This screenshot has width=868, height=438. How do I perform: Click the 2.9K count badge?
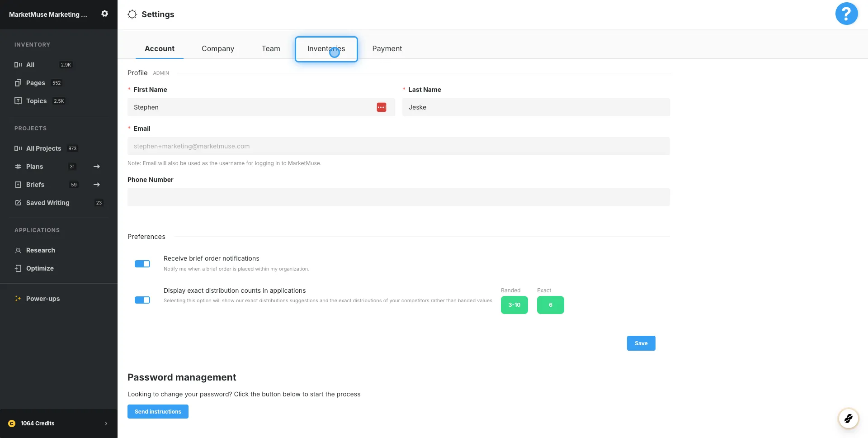pyautogui.click(x=66, y=65)
